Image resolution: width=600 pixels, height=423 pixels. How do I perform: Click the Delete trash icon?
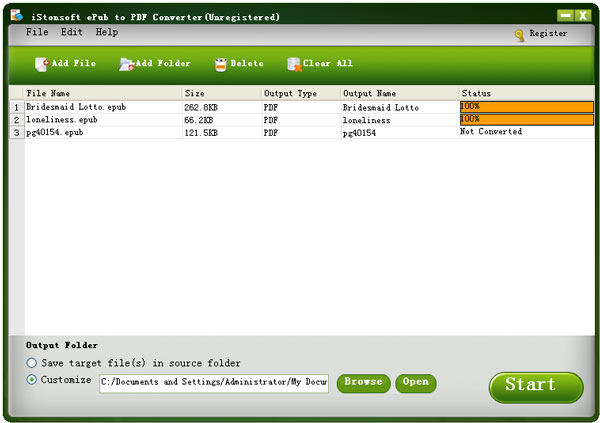pos(220,64)
